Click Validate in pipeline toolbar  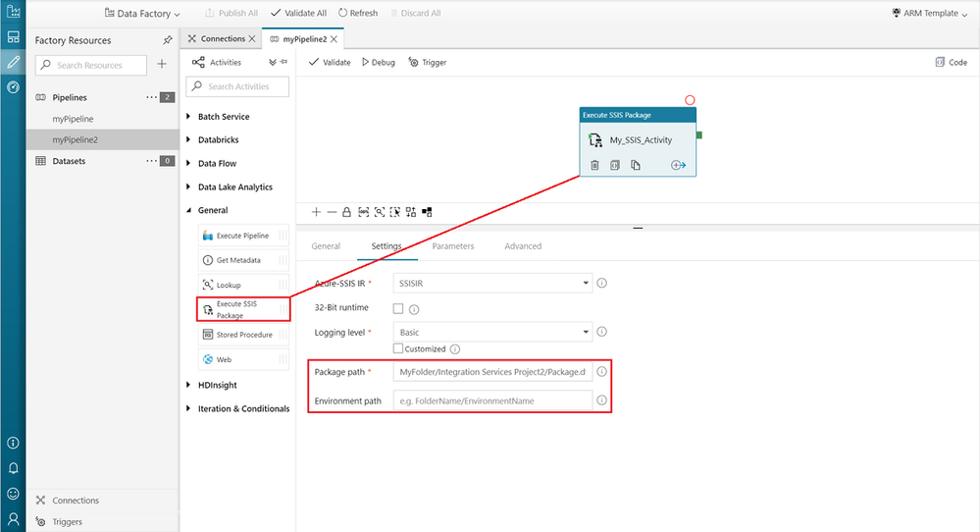330,63
